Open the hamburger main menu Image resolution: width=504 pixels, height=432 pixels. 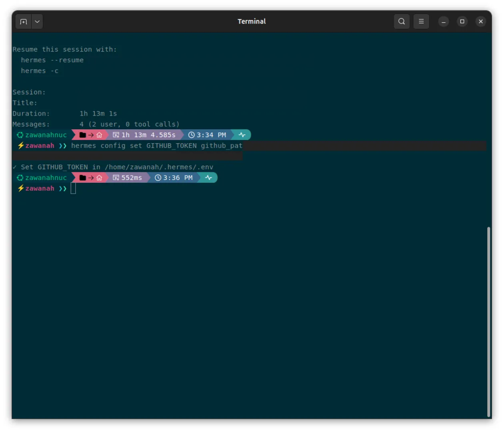click(421, 22)
